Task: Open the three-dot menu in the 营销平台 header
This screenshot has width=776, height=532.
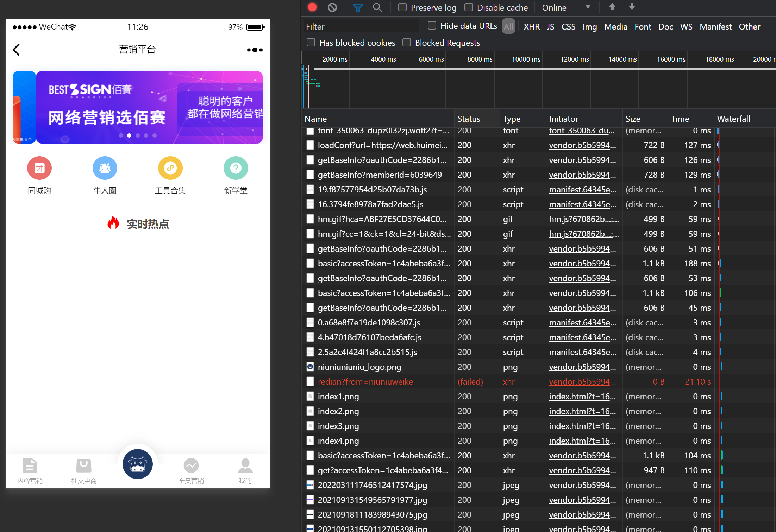Action: (x=255, y=50)
